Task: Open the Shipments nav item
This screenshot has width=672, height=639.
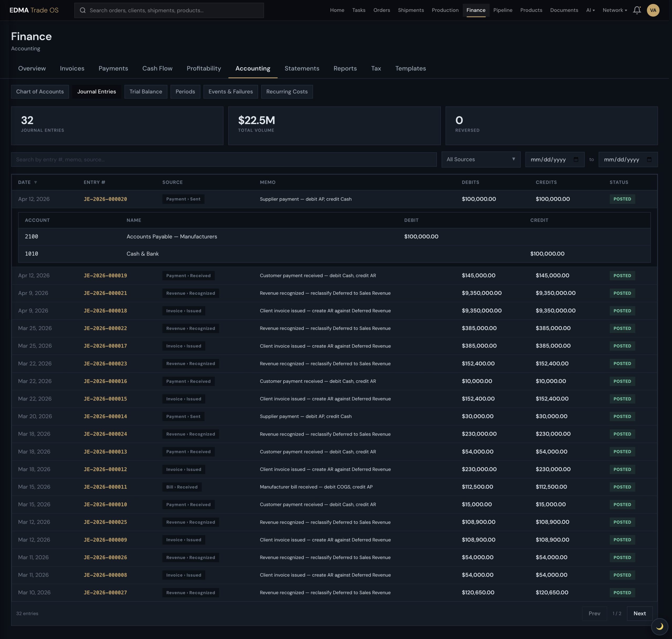Action: tap(411, 10)
